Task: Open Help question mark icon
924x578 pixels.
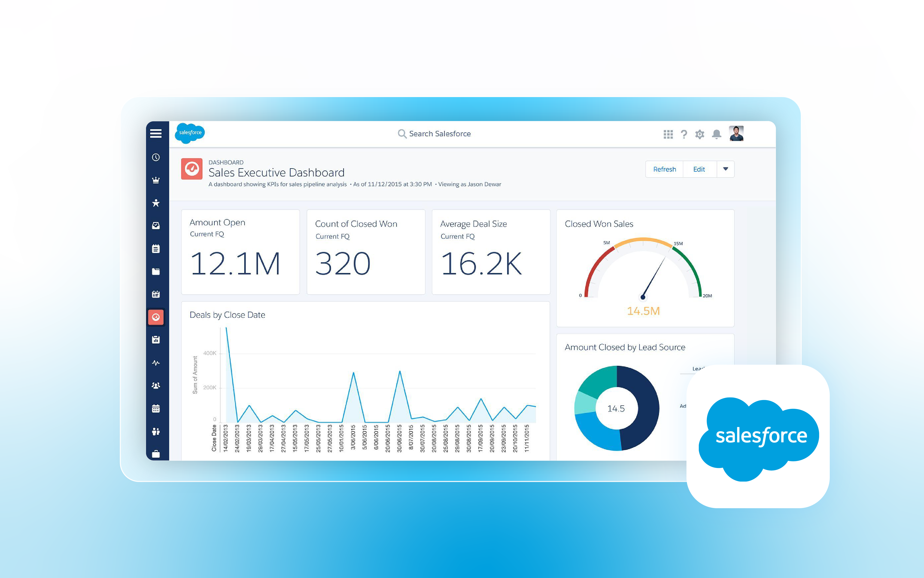Action: pyautogui.click(x=684, y=134)
